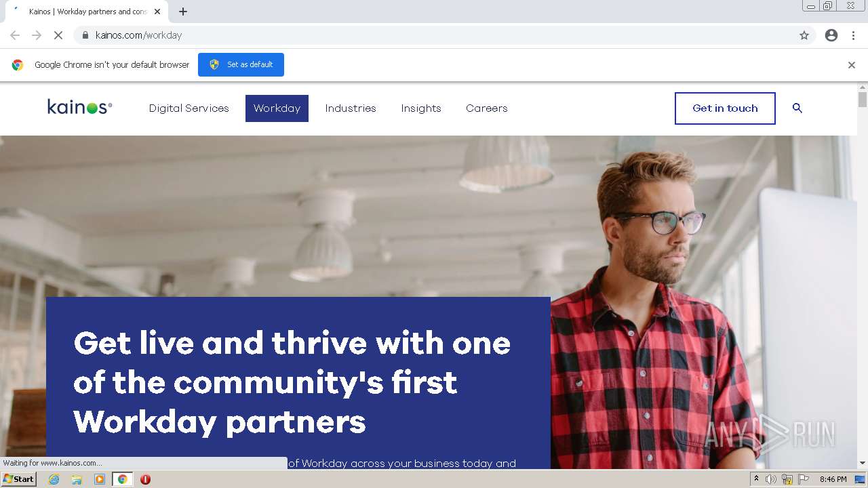This screenshot has width=868, height=488.
Task: Open Chrome's three-dot menu
Action: tap(854, 35)
